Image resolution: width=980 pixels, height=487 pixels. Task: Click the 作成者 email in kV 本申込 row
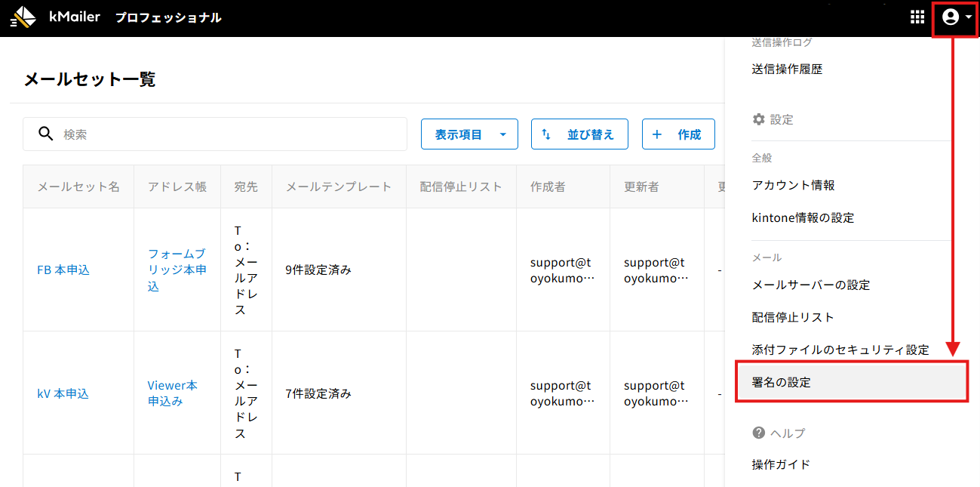coord(562,393)
